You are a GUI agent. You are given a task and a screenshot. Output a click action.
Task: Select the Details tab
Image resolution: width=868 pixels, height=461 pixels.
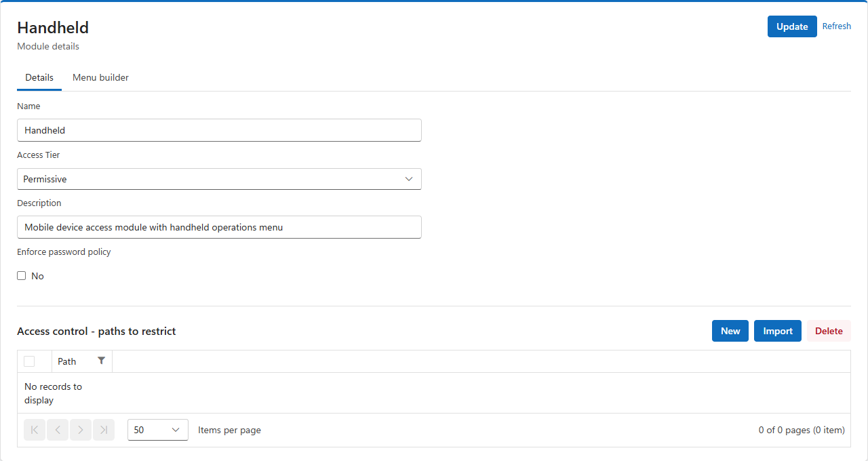tap(39, 77)
